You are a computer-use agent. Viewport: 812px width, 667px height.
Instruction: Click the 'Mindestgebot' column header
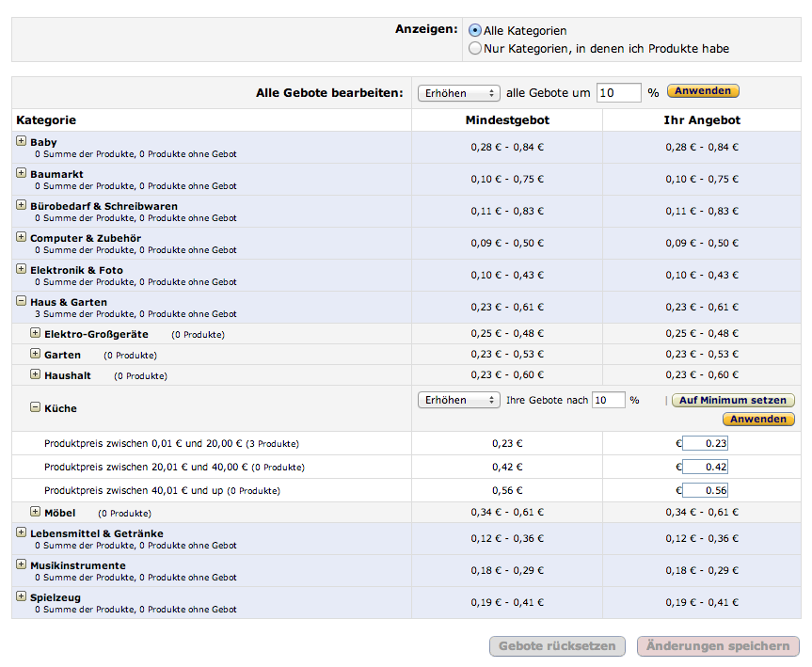[x=507, y=120]
